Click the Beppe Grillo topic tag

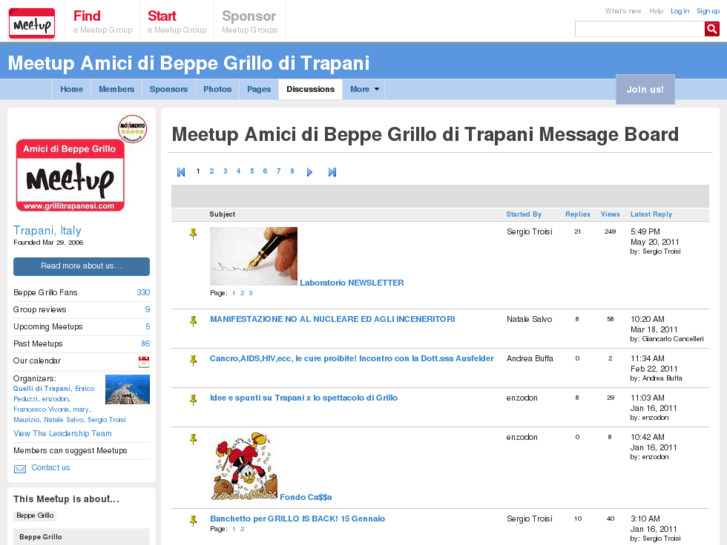coord(35,516)
